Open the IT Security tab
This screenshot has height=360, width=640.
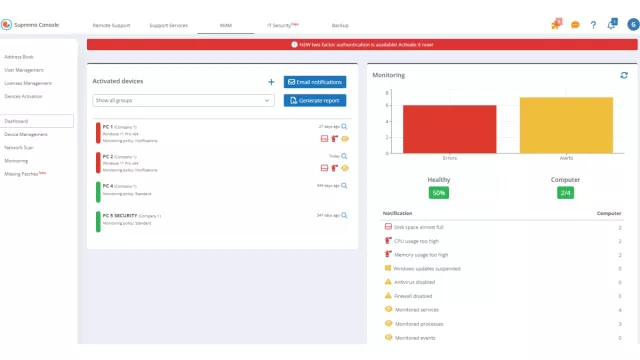[x=282, y=25]
